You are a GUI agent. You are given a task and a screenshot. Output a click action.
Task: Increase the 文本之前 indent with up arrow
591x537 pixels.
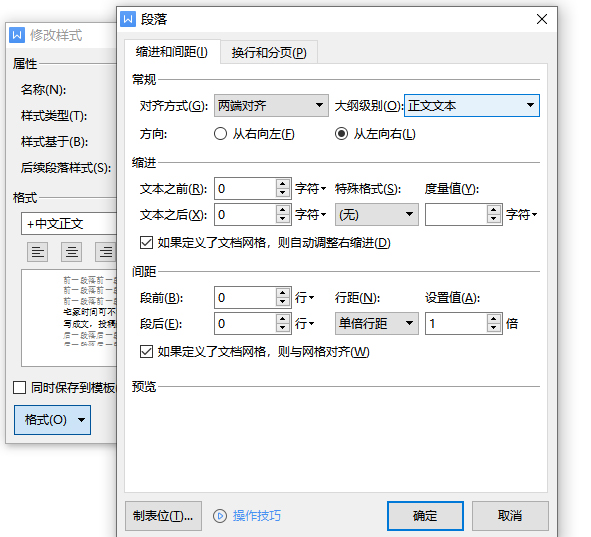pyautogui.click(x=283, y=184)
